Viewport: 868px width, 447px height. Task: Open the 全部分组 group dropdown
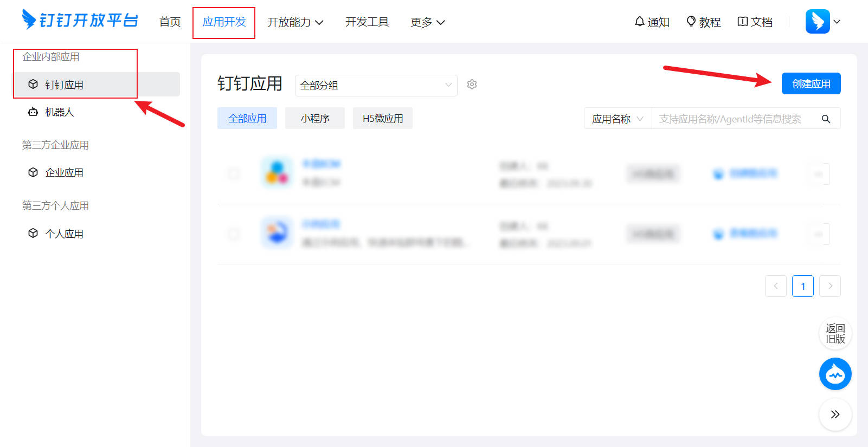pyautogui.click(x=376, y=86)
